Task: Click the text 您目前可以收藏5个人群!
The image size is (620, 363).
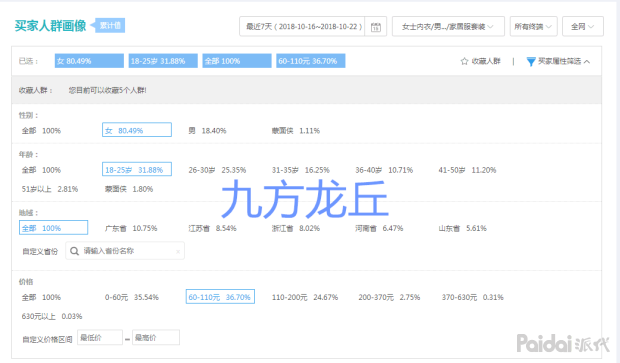Action: click(x=108, y=91)
